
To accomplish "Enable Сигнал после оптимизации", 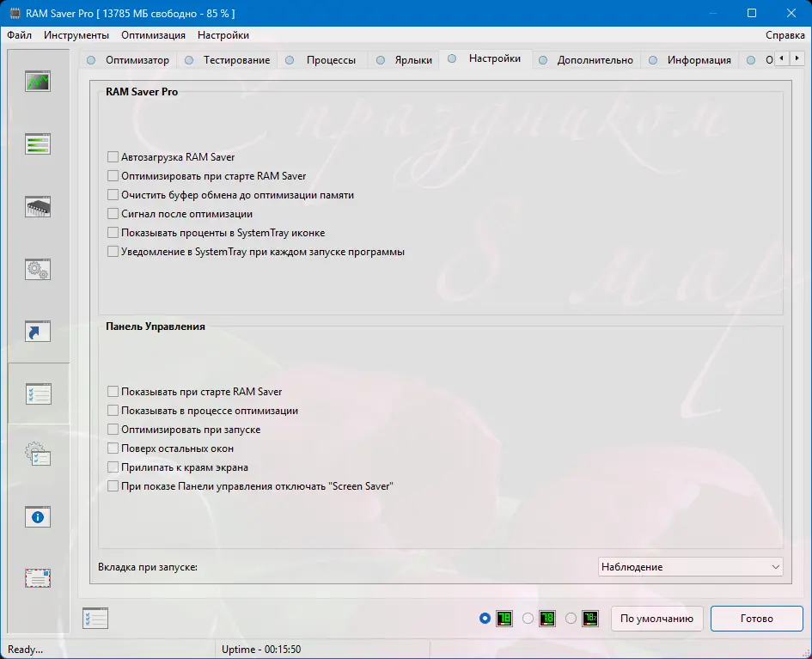I will [x=113, y=214].
